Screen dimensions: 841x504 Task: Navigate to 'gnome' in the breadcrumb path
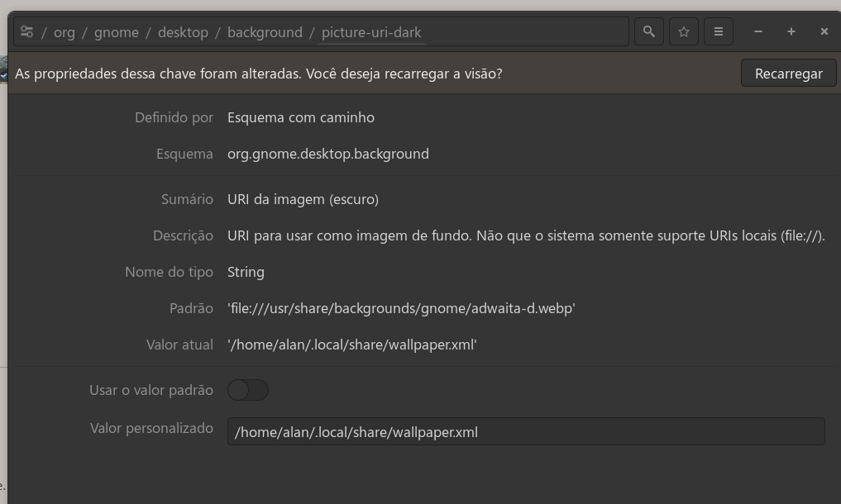(116, 31)
